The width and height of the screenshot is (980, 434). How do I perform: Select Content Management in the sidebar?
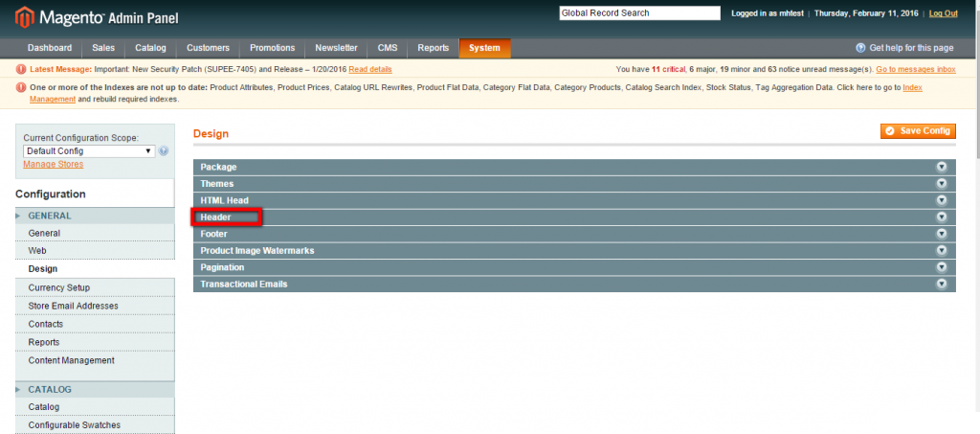(95, 361)
